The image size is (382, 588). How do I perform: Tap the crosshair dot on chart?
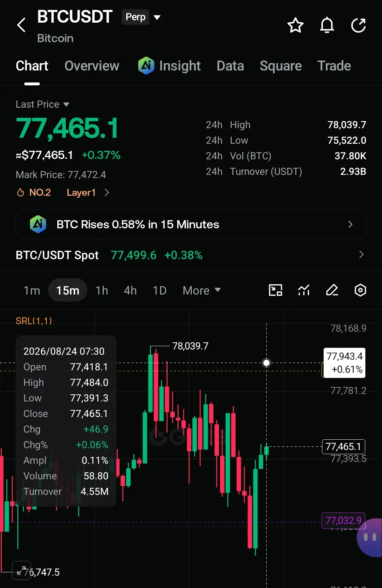point(267,363)
